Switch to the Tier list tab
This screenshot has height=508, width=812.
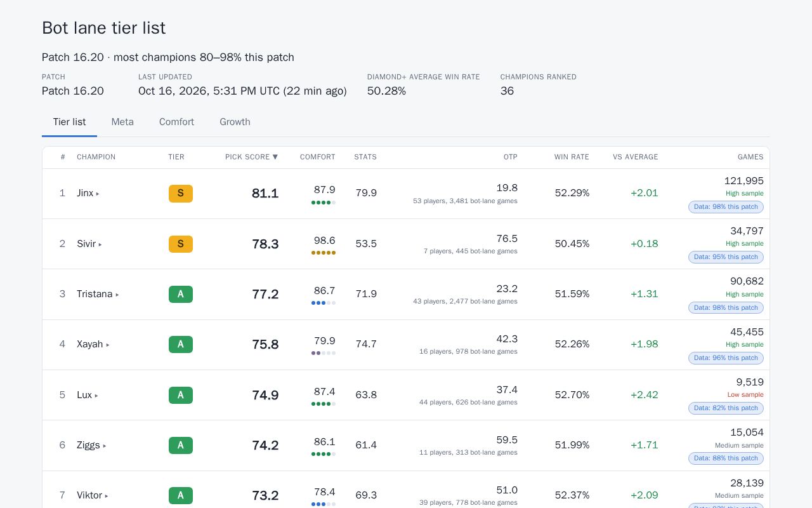point(69,122)
